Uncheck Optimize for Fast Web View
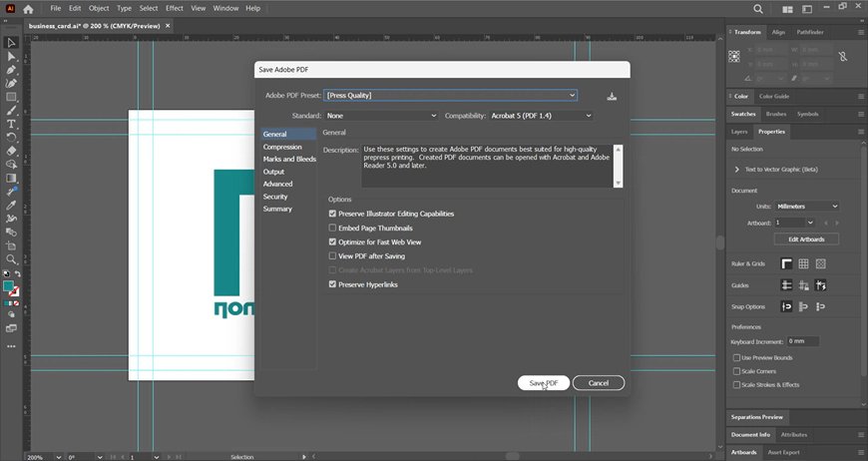The height and width of the screenshot is (461, 868). pos(332,241)
